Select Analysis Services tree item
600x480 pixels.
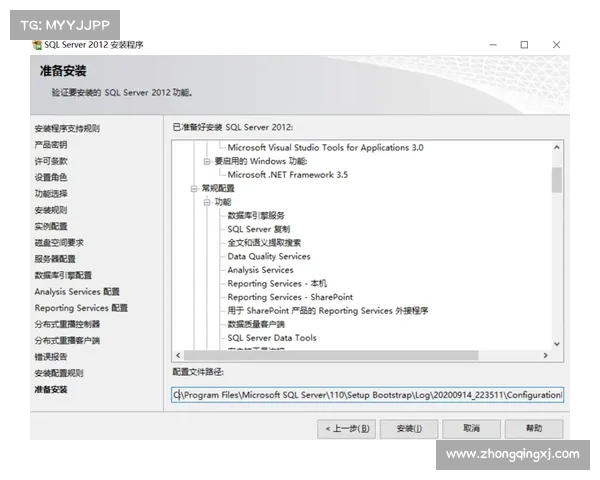[260, 270]
